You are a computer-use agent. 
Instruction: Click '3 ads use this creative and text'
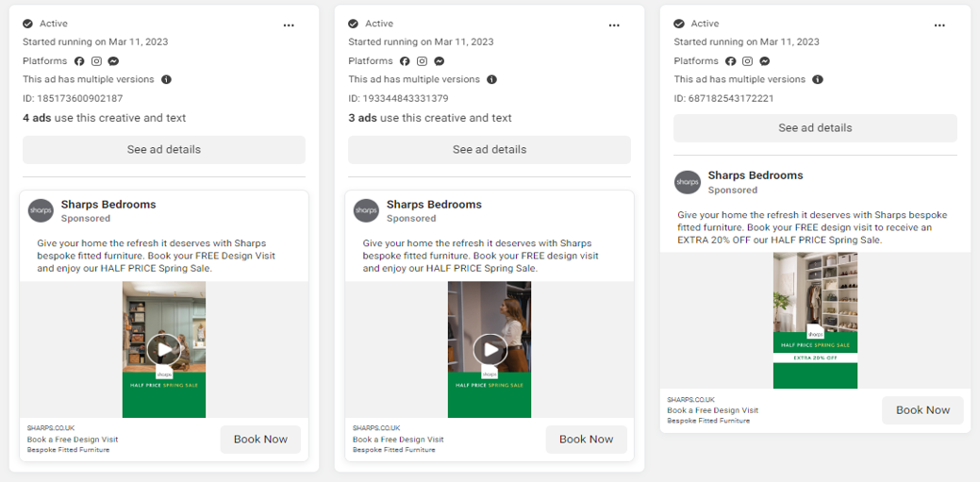click(x=430, y=118)
